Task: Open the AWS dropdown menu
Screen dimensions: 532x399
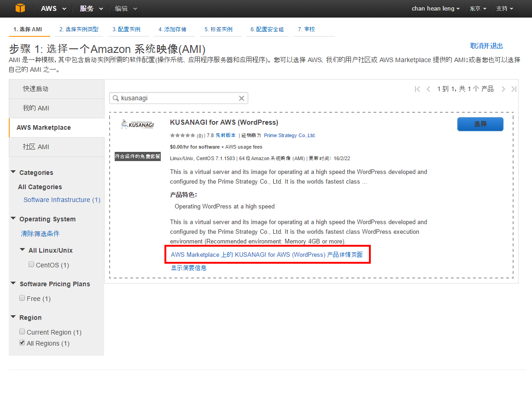Action: [x=53, y=8]
